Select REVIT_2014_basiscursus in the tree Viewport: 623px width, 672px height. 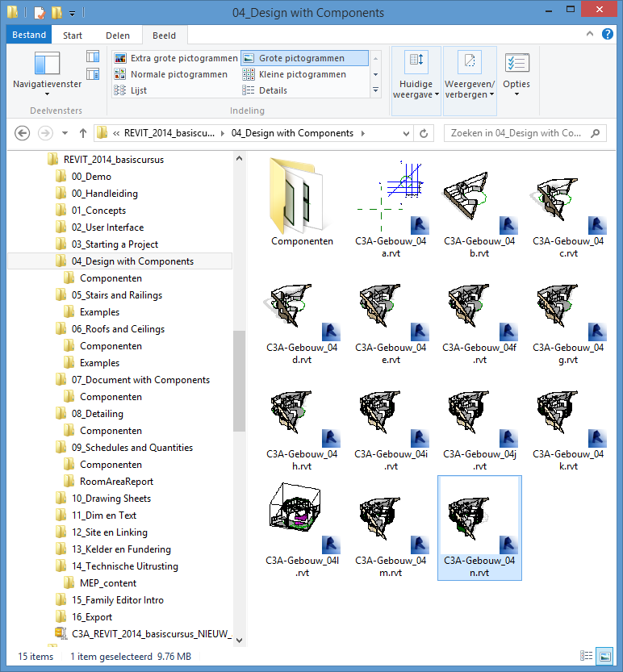(114, 160)
